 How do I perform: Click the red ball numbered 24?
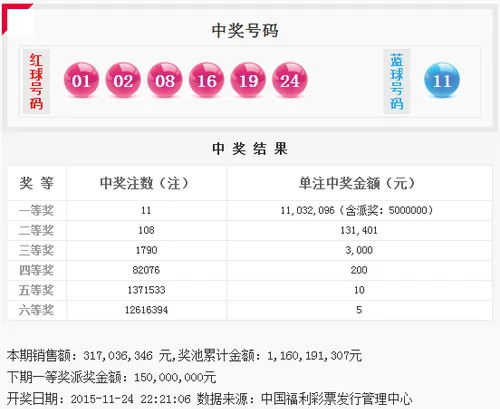(x=290, y=80)
